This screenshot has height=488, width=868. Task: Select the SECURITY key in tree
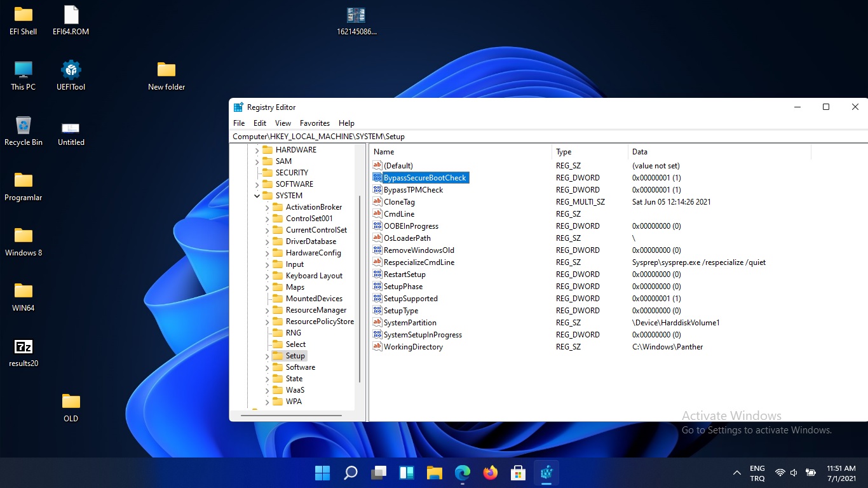292,173
